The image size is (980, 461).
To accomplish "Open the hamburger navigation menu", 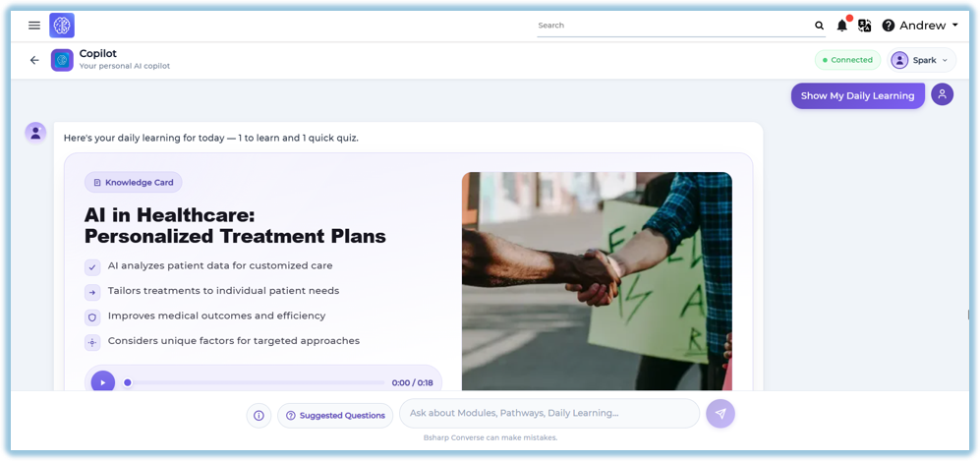I will (34, 26).
